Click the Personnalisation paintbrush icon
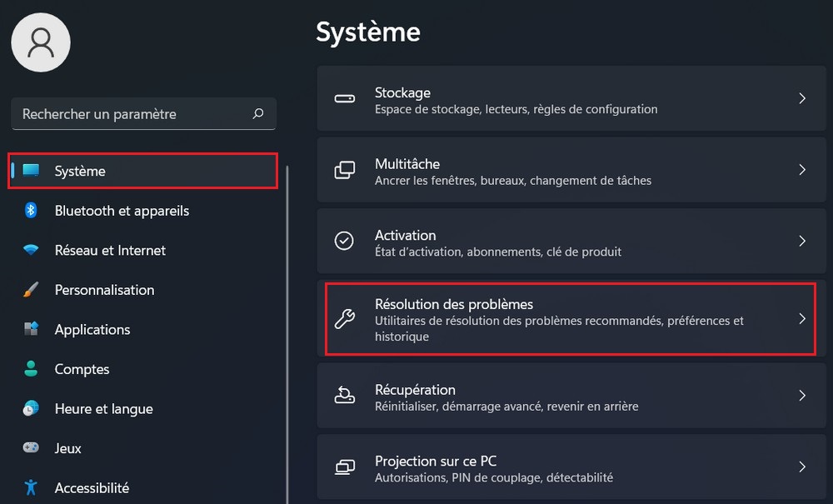Image resolution: width=833 pixels, height=504 pixels. pos(31,290)
